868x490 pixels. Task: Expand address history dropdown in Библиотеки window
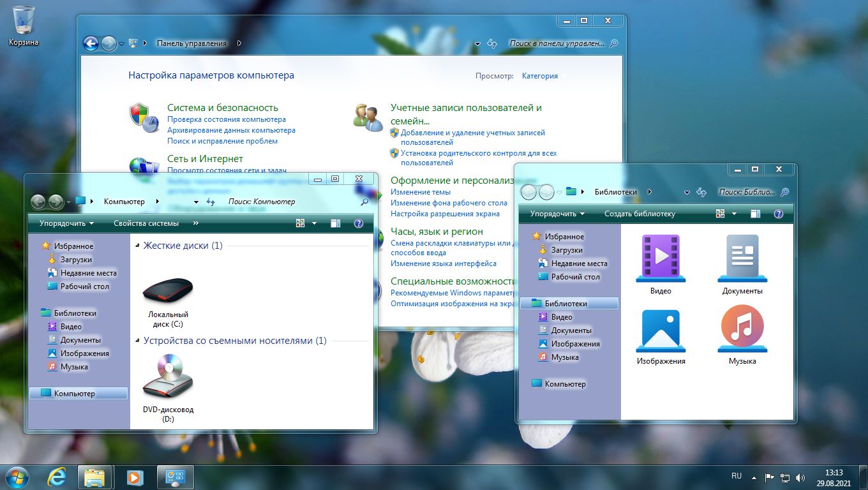pyautogui.click(x=687, y=193)
